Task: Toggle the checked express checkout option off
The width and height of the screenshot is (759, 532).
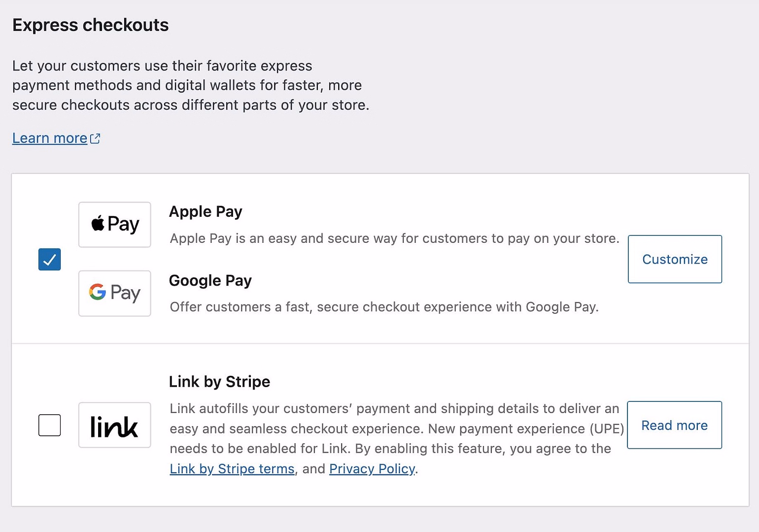Action: [x=49, y=260]
